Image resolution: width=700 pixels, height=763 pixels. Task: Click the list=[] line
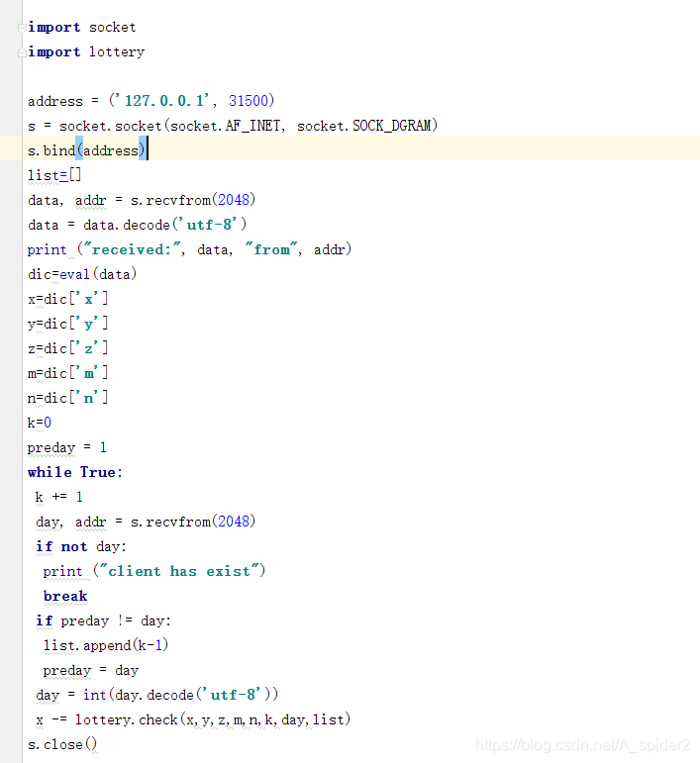(54, 175)
